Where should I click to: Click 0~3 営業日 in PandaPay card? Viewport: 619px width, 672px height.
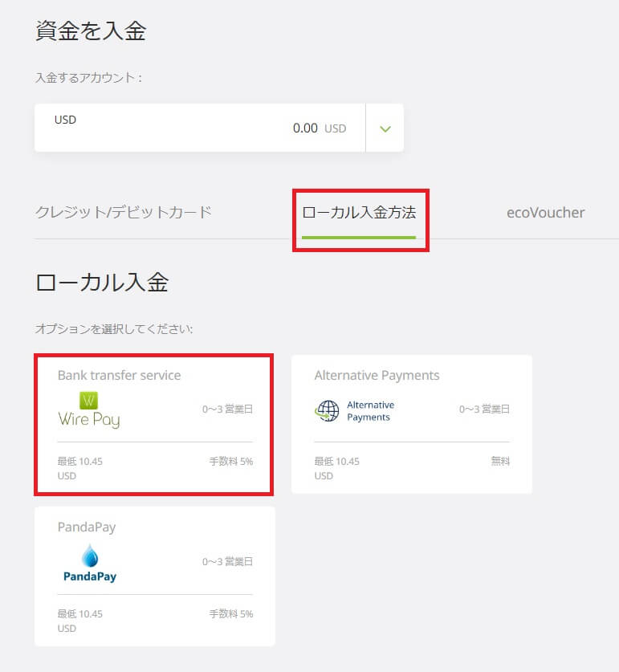(x=228, y=562)
